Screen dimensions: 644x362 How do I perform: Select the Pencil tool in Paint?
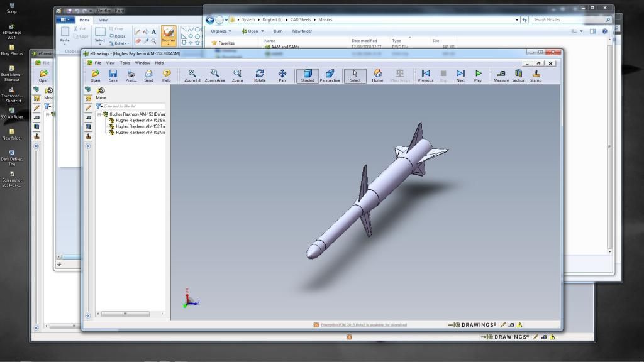click(x=138, y=31)
